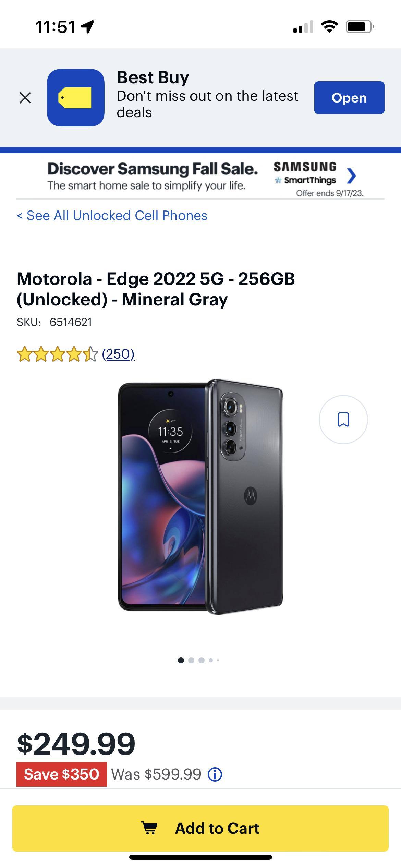
Task: Tap the star rating icons
Action: pos(57,354)
